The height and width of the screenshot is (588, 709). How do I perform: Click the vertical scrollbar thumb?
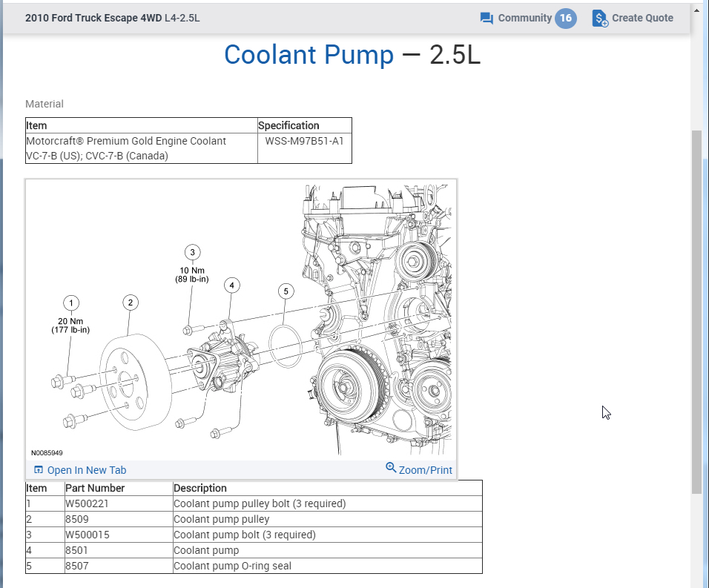click(x=696, y=312)
